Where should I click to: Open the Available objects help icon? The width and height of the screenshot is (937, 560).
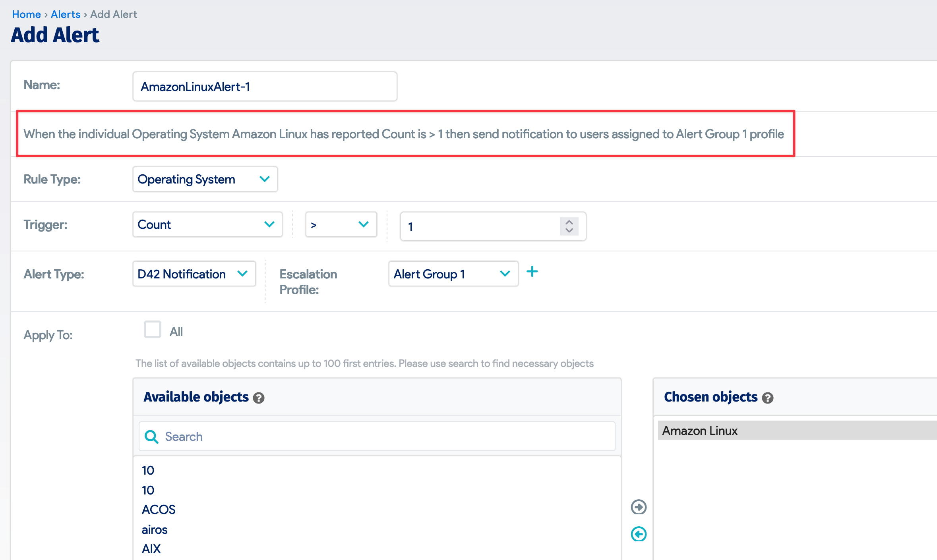(259, 398)
